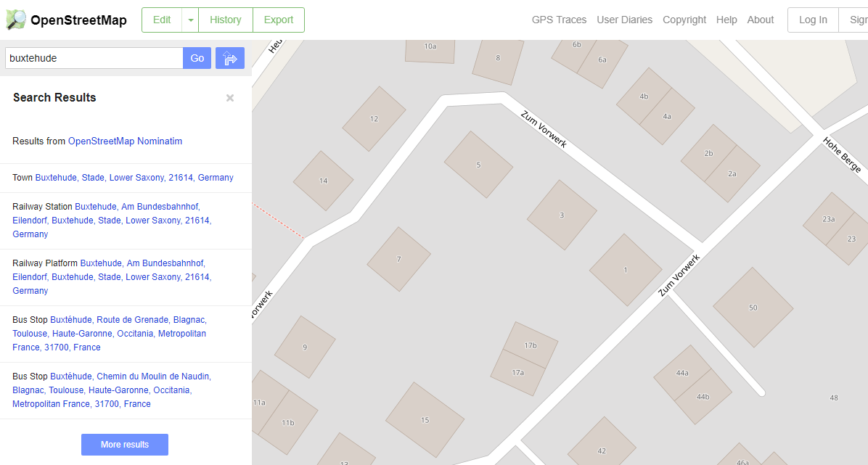Open the About page
Image resolution: width=868 pixels, height=465 pixels.
760,20
